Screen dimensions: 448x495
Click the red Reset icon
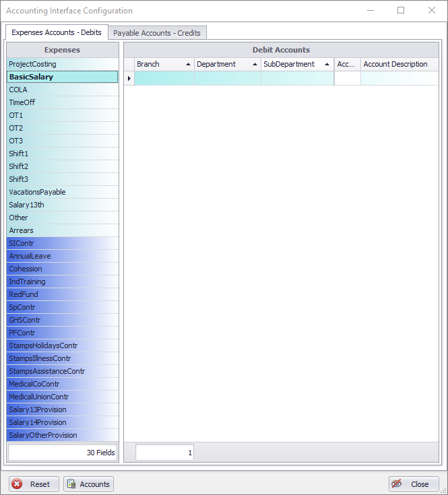pos(17,484)
